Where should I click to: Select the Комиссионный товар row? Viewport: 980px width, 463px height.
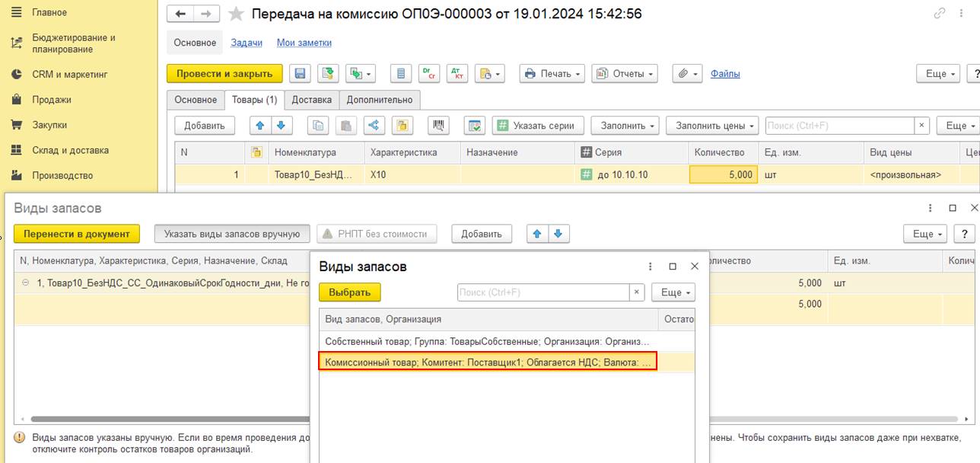point(488,362)
